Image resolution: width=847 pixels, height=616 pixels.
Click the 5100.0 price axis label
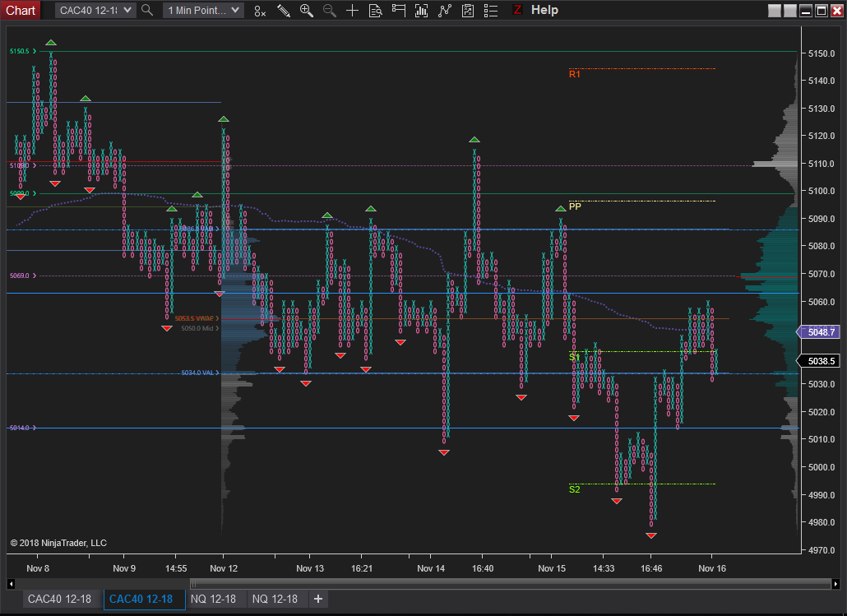pos(822,191)
